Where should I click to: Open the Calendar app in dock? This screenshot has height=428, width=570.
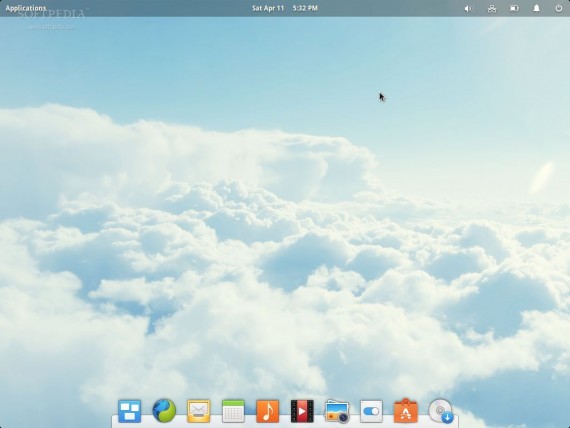pyautogui.click(x=233, y=411)
